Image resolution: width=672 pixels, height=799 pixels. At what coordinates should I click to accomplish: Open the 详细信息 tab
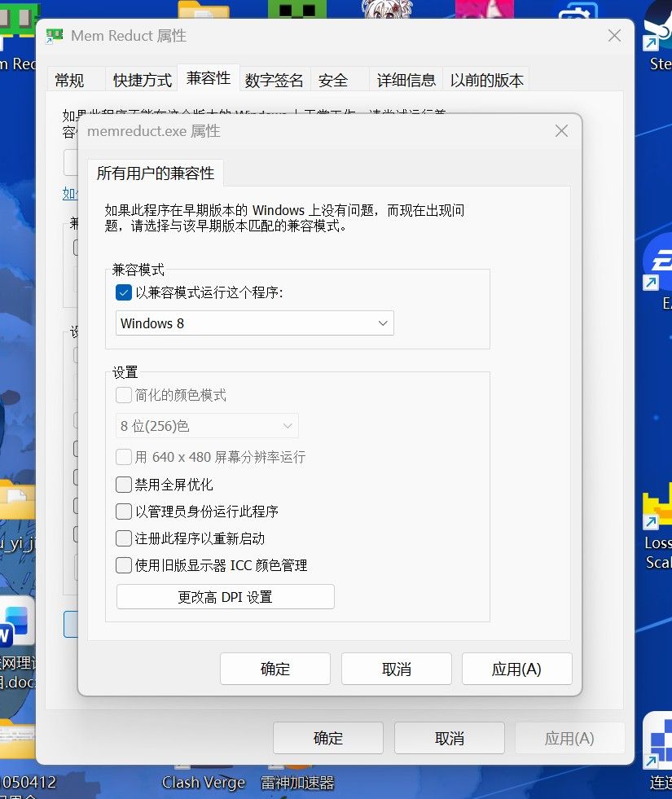click(406, 80)
